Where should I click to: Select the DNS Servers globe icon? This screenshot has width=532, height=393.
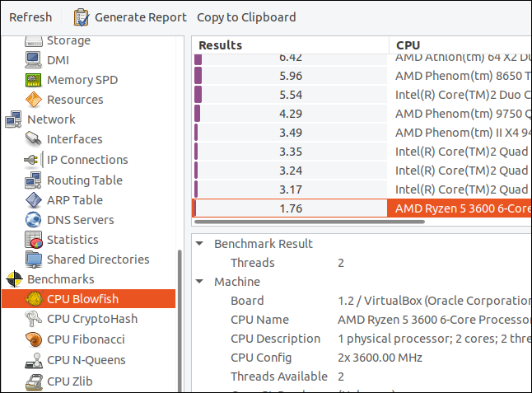[x=34, y=220]
